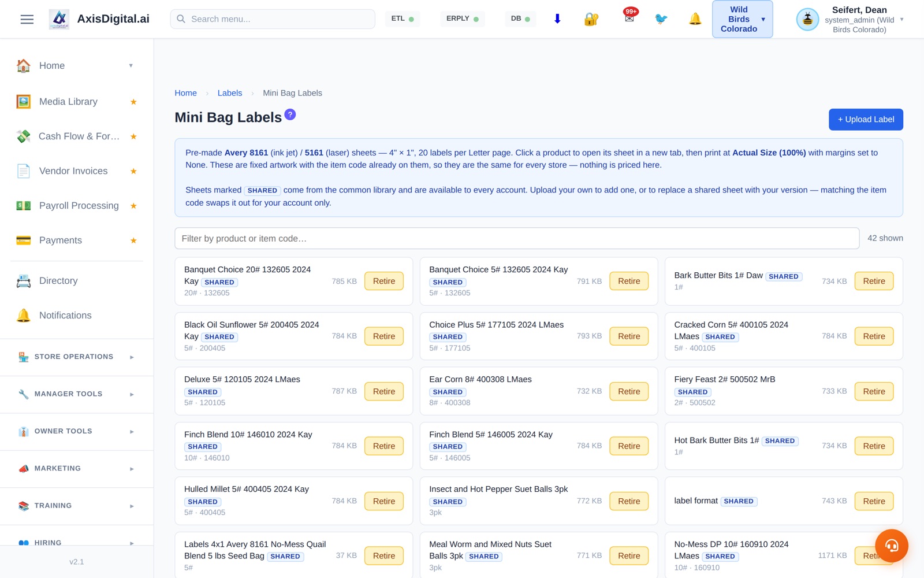Click the Owner Tools icon

pos(24,431)
